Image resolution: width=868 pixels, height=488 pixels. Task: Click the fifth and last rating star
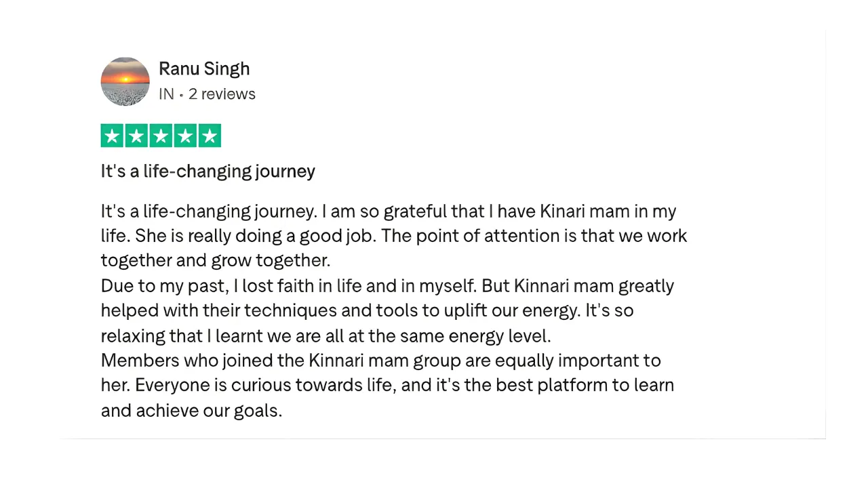(210, 136)
